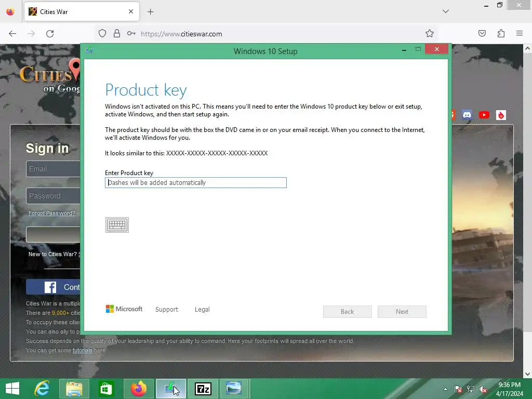The width and height of the screenshot is (532, 399).
Task: Go back in Firefox navigation
Action: click(x=12, y=34)
